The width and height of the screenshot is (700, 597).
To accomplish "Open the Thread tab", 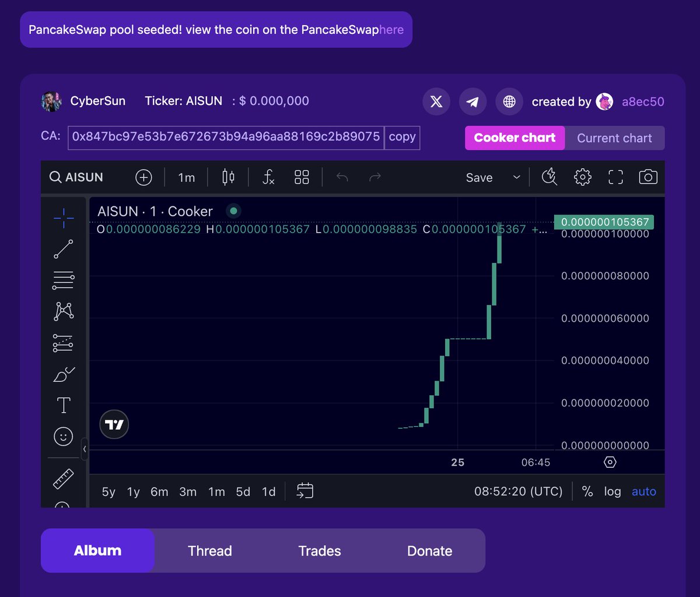I will (210, 551).
